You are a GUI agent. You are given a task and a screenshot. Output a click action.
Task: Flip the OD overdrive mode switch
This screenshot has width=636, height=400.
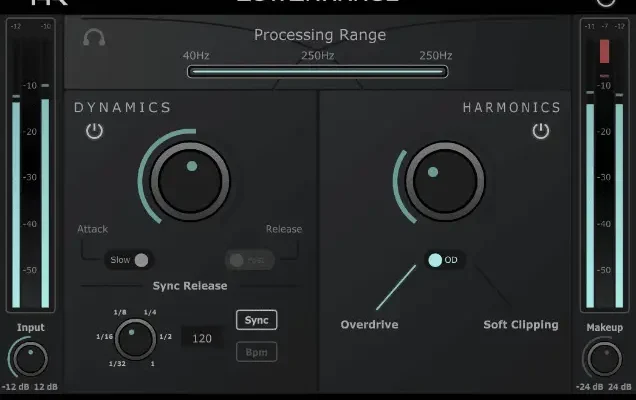[443, 260]
